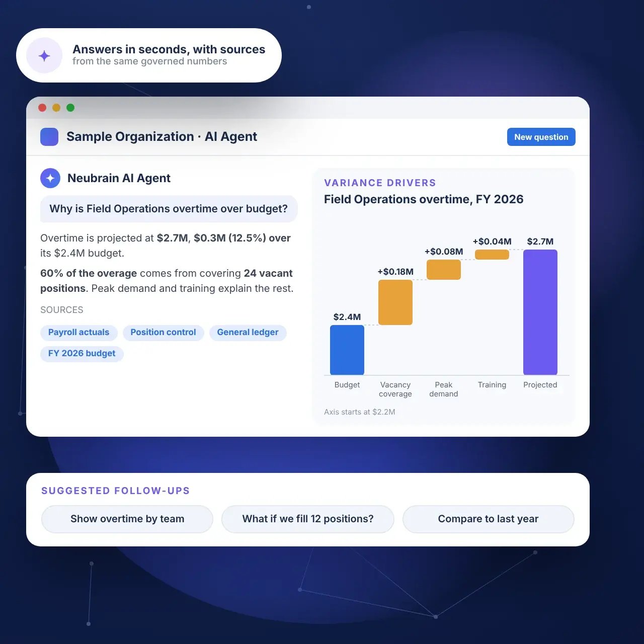Open the FY 2026 budget source chip
The height and width of the screenshot is (644, 644).
coord(82,354)
